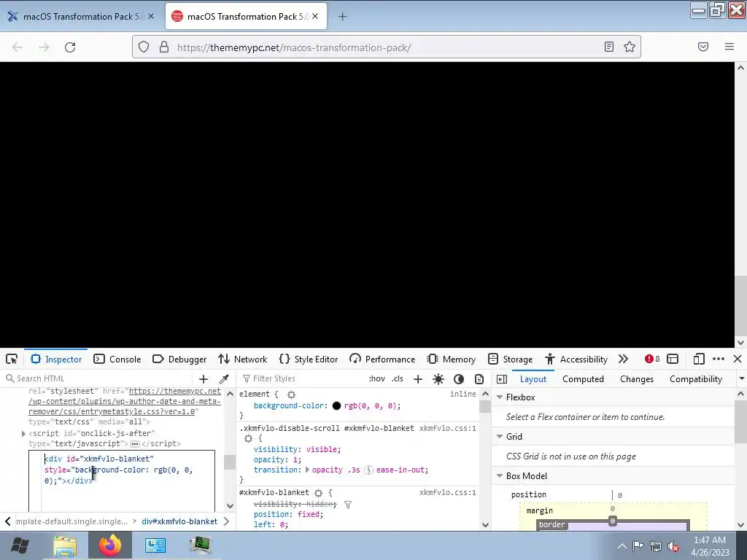
Task: Switch to Compatibility sidebar tab
Action: pyautogui.click(x=695, y=379)
